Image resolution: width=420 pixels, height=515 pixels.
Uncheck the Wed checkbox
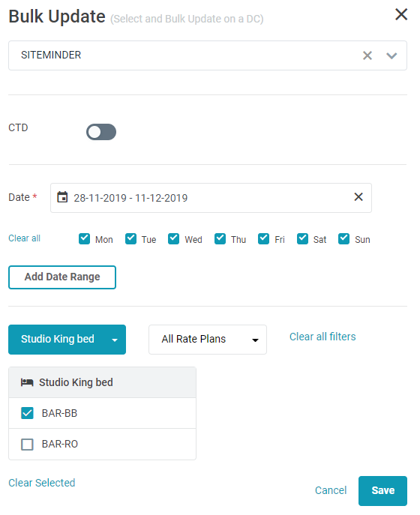173,239
